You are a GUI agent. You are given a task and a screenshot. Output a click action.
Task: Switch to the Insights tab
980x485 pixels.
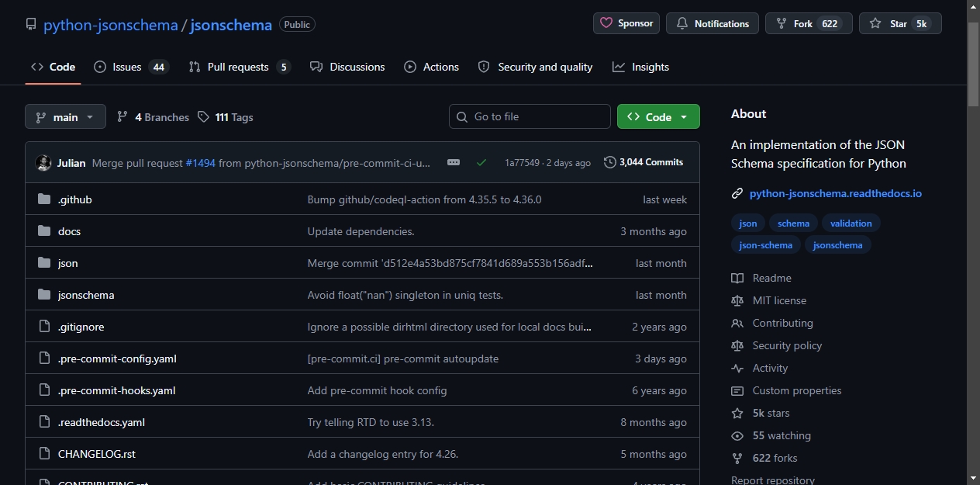pyautogui.click(x=641, y=67)
